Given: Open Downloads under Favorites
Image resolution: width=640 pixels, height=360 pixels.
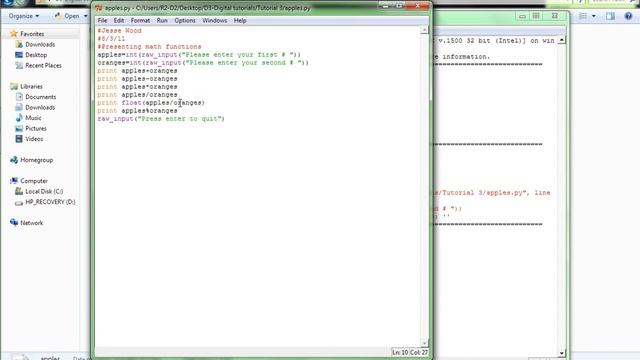Looking at the screenshot, I should click(x=40, y=44).
